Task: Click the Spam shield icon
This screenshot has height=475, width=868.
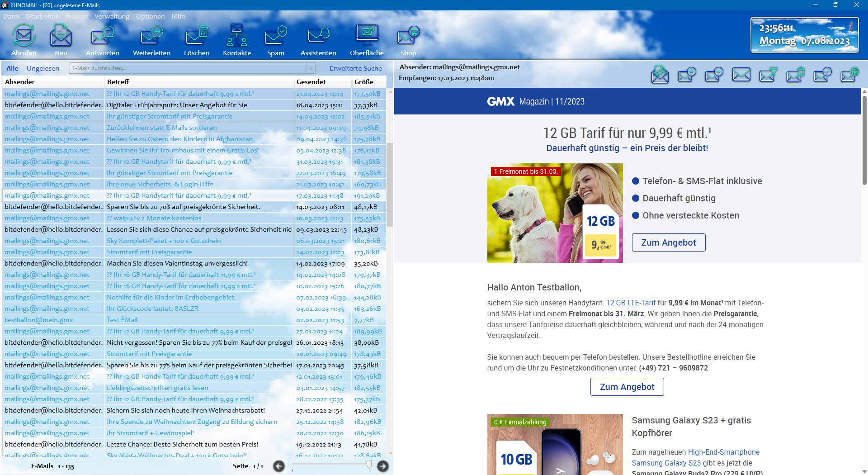Action: [x=276, y=36]
